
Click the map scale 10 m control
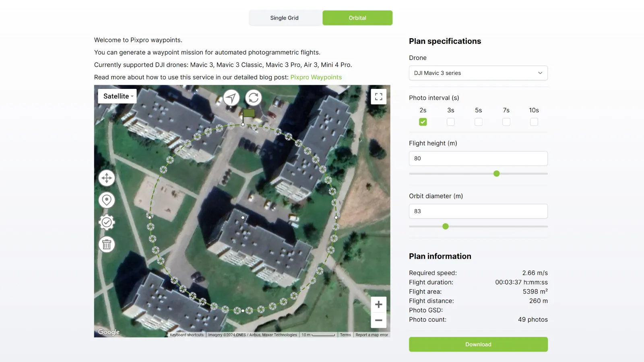click(318, 335)
